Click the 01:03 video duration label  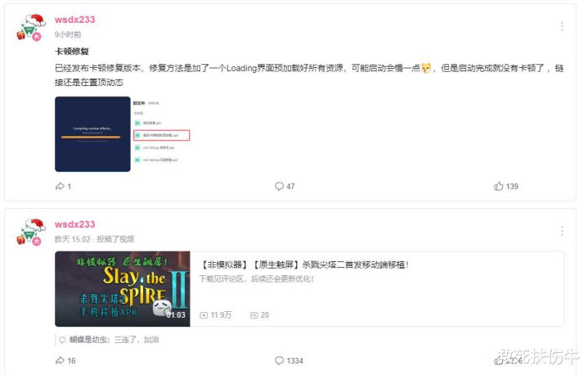176,315
